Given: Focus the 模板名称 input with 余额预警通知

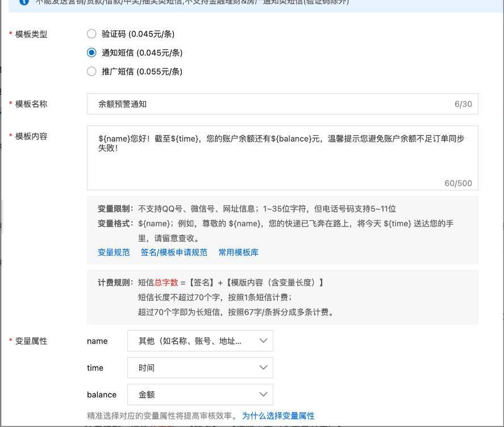Looking at the screenshot, I should coord(273,105).
